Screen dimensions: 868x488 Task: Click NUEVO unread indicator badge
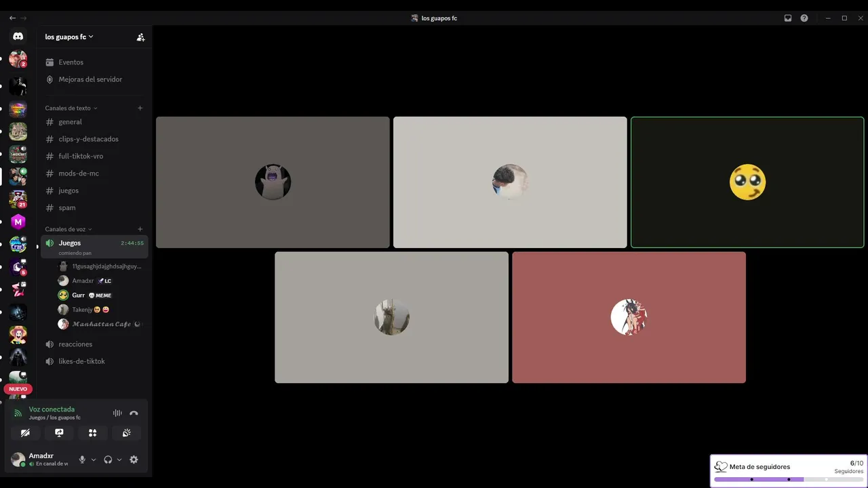18,389
